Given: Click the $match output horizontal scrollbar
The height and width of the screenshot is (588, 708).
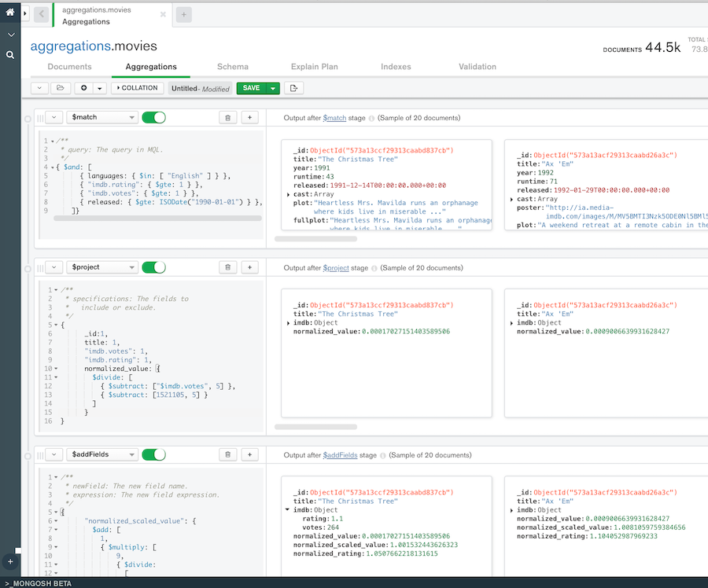Looking at the screenshot, I should (x=315, y=239).
